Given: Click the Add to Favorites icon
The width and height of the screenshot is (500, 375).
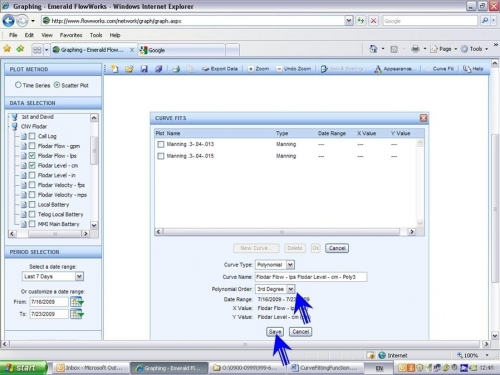Looking at the screenshot, I should [x=20, y=49].
